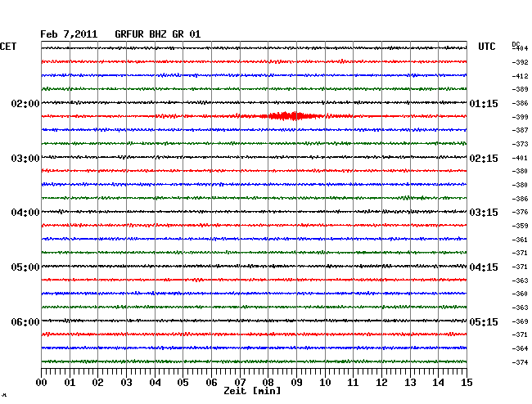Click the DC offset value '-399'
The width and height of the screenshot is (532, 404).
[520, 117]
